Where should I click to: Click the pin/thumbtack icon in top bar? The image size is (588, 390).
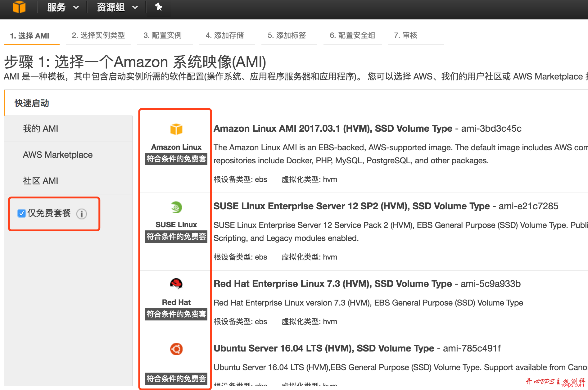coord(158,7)
